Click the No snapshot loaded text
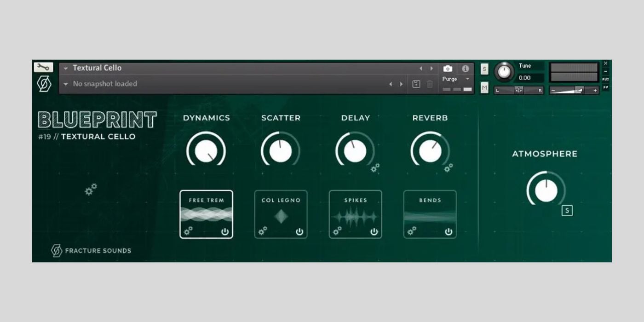The image size is (644, 322). pos(105,84)
